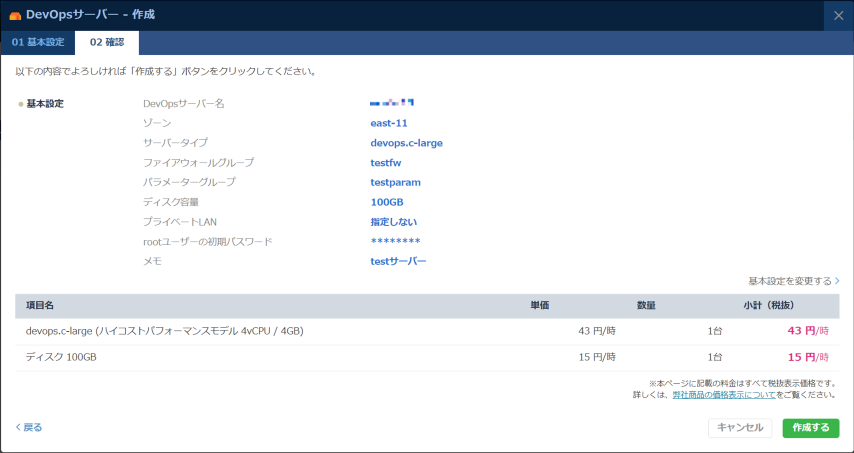Click the DevOpsサーバー名 label
Image resolution: width=854 pixels, height=453 pixels.
point(184,103)
